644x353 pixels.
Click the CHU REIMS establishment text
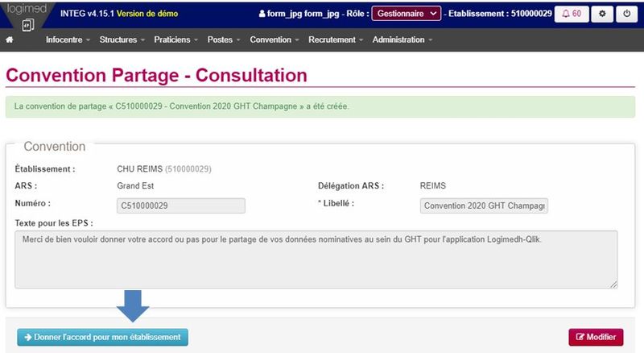point(164,169)
